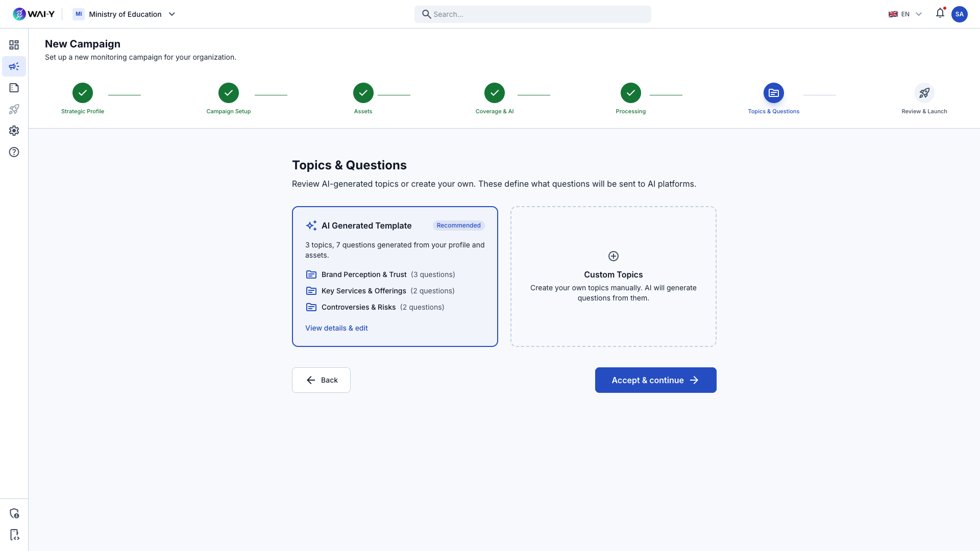Open the Dashboard panel from the sidebar

[x=14, y=45]
